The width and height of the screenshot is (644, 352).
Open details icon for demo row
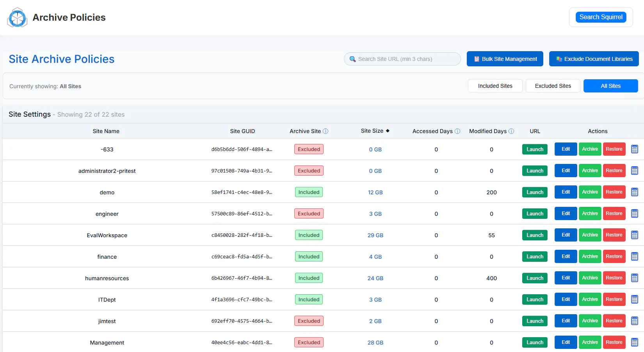635,192
